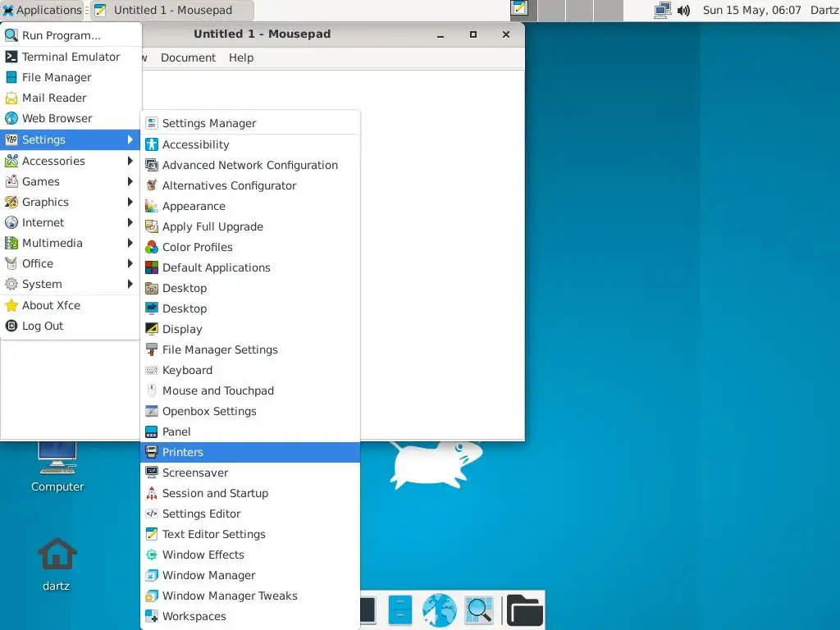Screen dimensions: 840x630
Task: Open File Manager from the Applications menu
Action: 71,77
